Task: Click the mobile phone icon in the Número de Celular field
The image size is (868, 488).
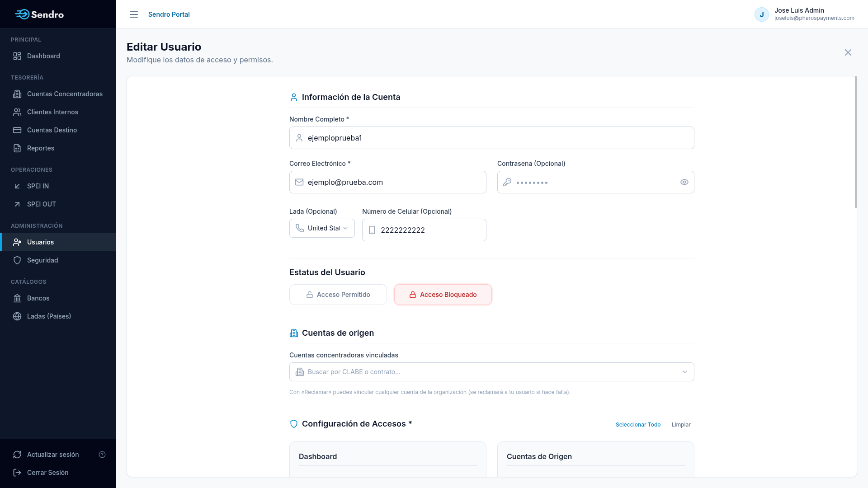Action: pyautogui.click(x=372, y=230)
